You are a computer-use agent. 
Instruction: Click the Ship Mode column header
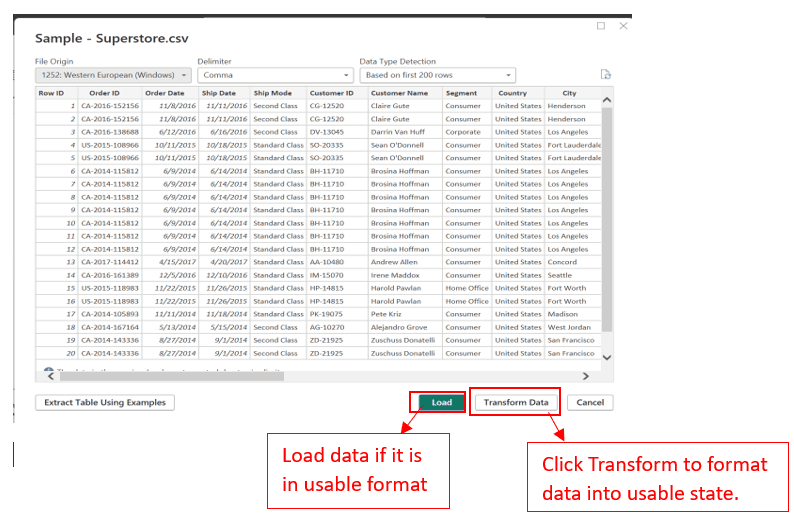click(273, 93)
